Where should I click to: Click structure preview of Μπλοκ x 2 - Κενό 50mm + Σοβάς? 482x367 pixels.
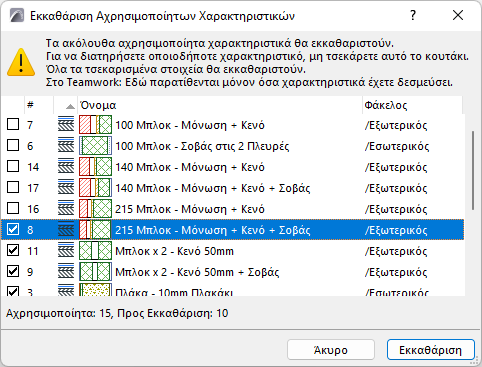pos(95,272)
